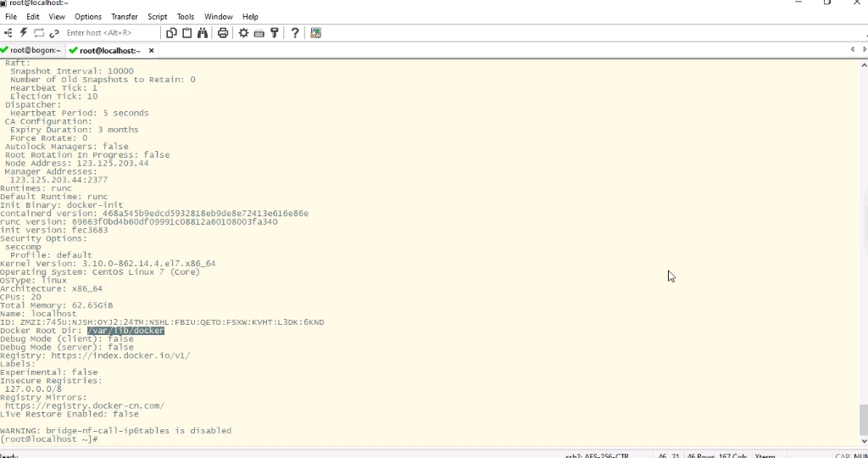Switch to the root@bogon:~ tab
Image resolution: width=868 pixels, height=458 pixels.
pyautogui.click(x=31, y=50)
